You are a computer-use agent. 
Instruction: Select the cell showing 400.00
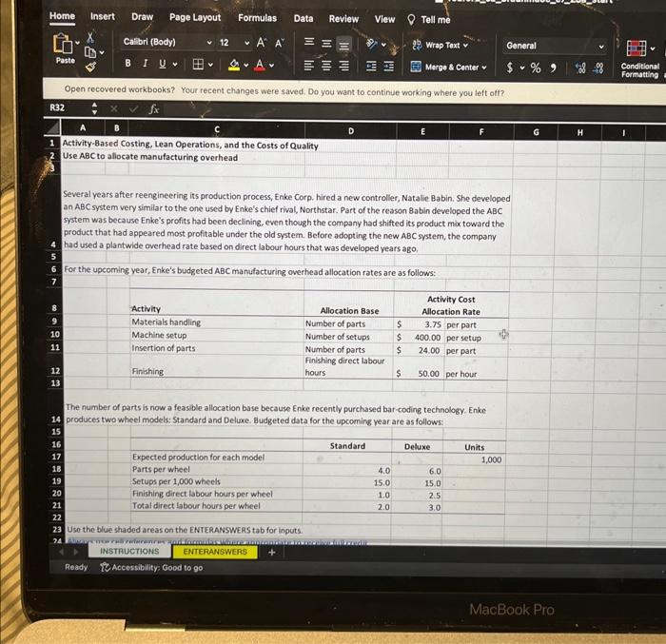click(x=420, y=338)
